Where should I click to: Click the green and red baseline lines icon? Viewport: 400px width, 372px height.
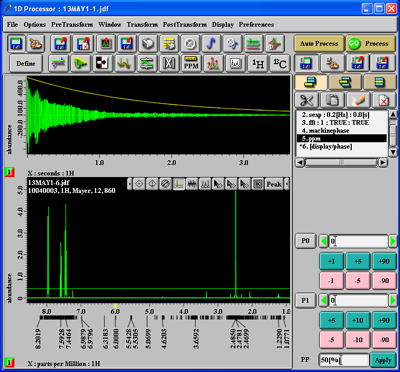tap(254, 44)
